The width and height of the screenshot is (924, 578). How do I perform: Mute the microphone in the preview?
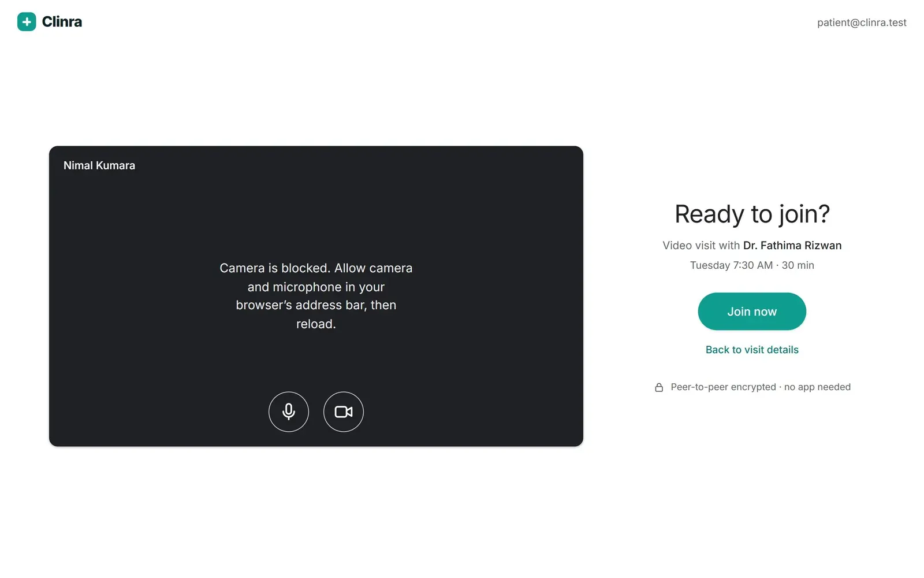tap(289, 412)
